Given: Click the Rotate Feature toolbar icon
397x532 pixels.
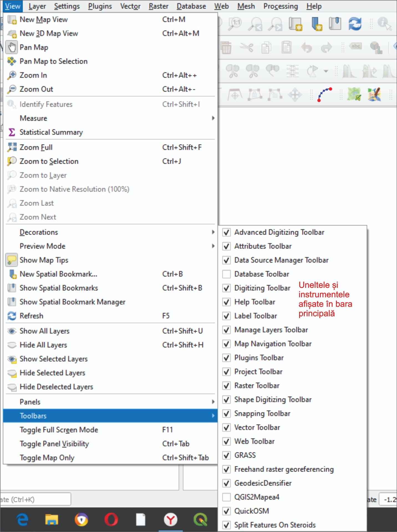Looking at the screenshot, I should pos(313,71).
